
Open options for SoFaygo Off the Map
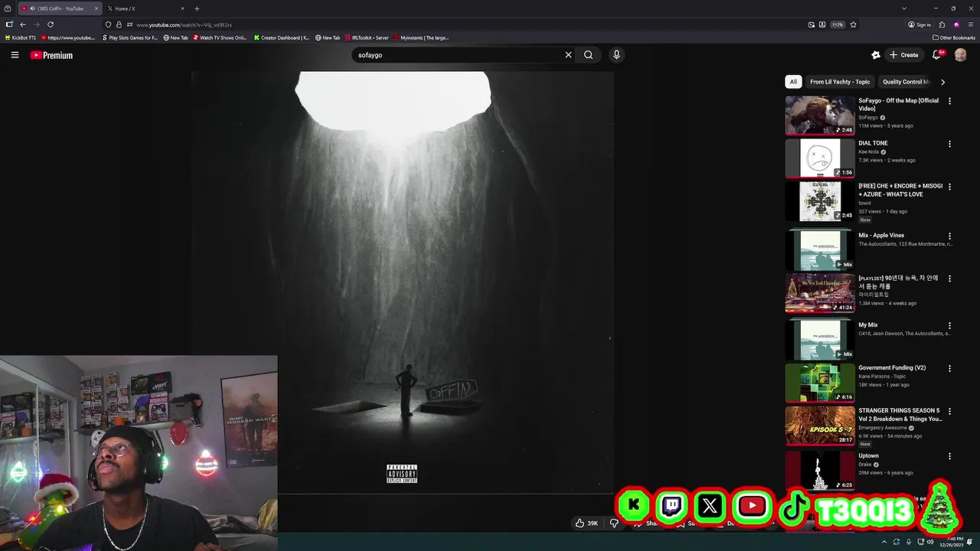click(x=949, y=101)
